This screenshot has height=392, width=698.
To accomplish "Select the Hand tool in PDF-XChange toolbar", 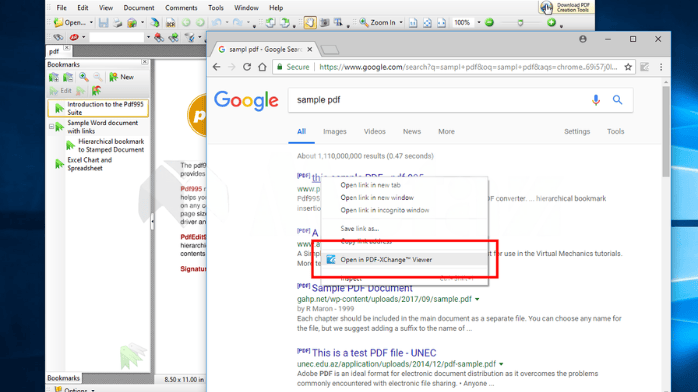I will click(310, 22).
